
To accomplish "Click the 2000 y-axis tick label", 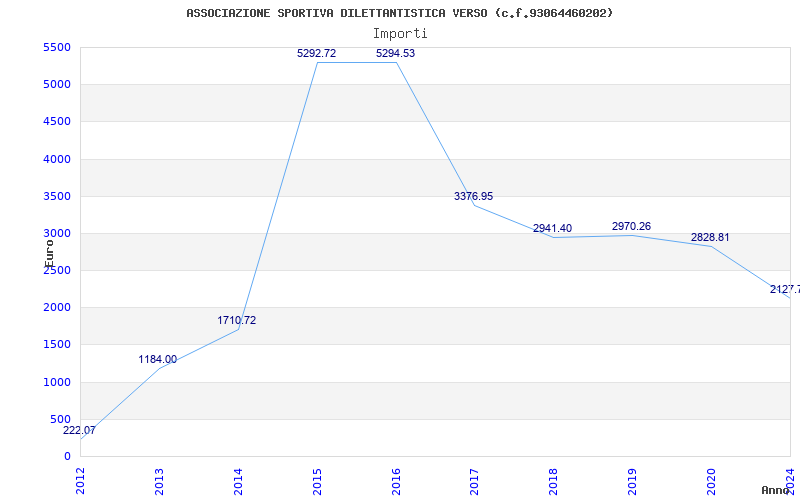I will click(x=57, y=308).
